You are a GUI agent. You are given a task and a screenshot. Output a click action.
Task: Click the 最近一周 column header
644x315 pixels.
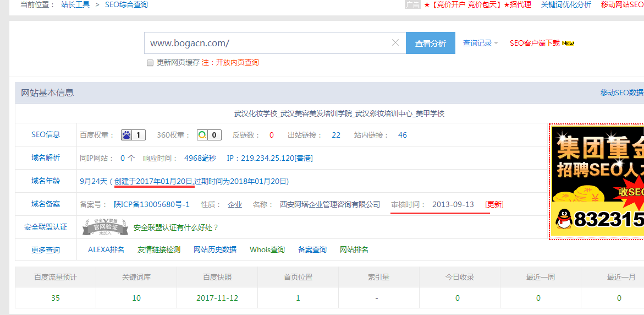(540, 277)
